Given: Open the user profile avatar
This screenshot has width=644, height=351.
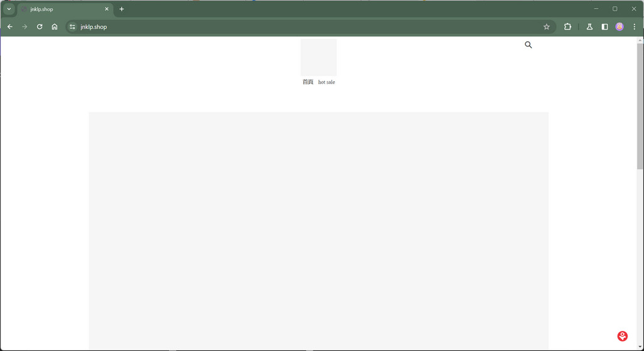Looking at the screenshot, I should click(x=620, y=27).
